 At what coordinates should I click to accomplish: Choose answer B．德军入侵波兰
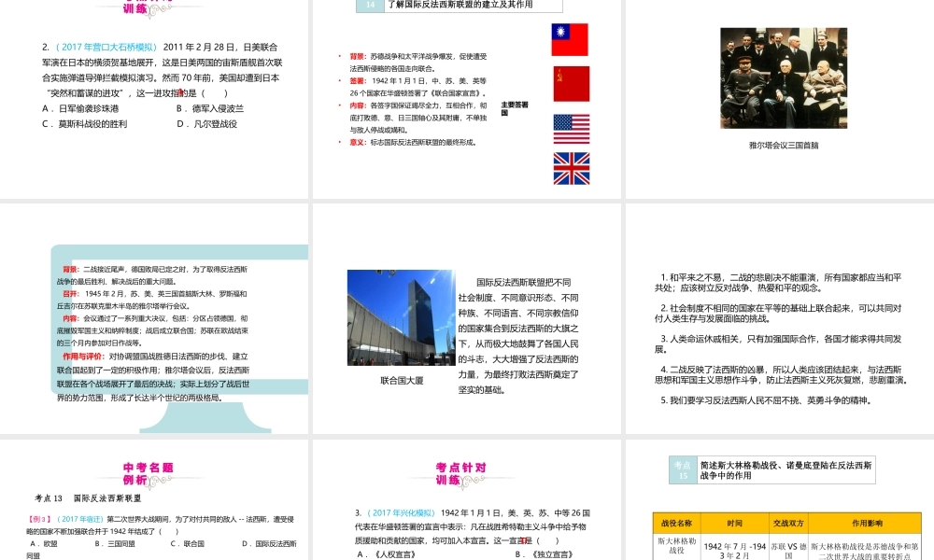tap(209, 108)
